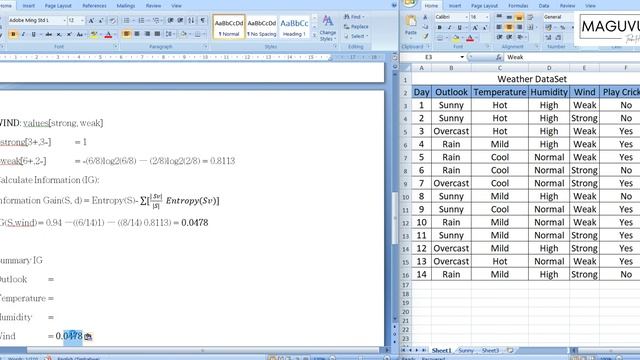The width and height of the screenshot is (640, 360).
Task: Align text right in Word
Action: click(x=147, y=34)
